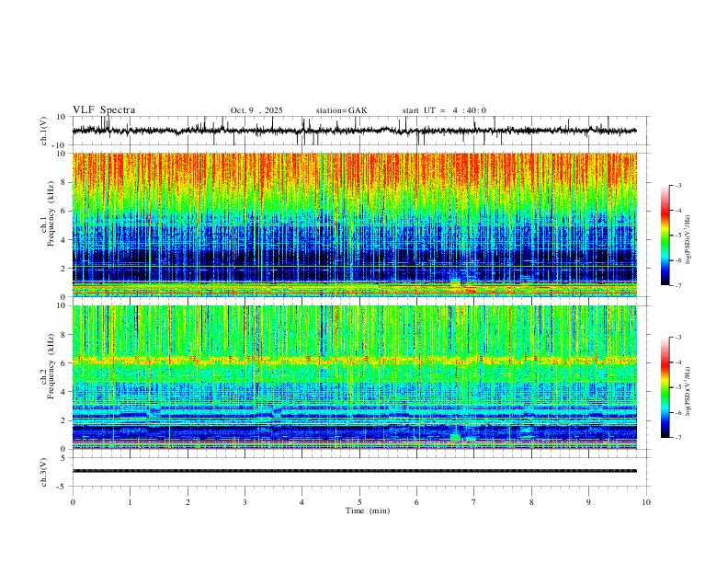The width and height of the screenshot is (728, 563).
Task: Click the "-5" tick on ch.2 colorbar
Action: point(678,387)
